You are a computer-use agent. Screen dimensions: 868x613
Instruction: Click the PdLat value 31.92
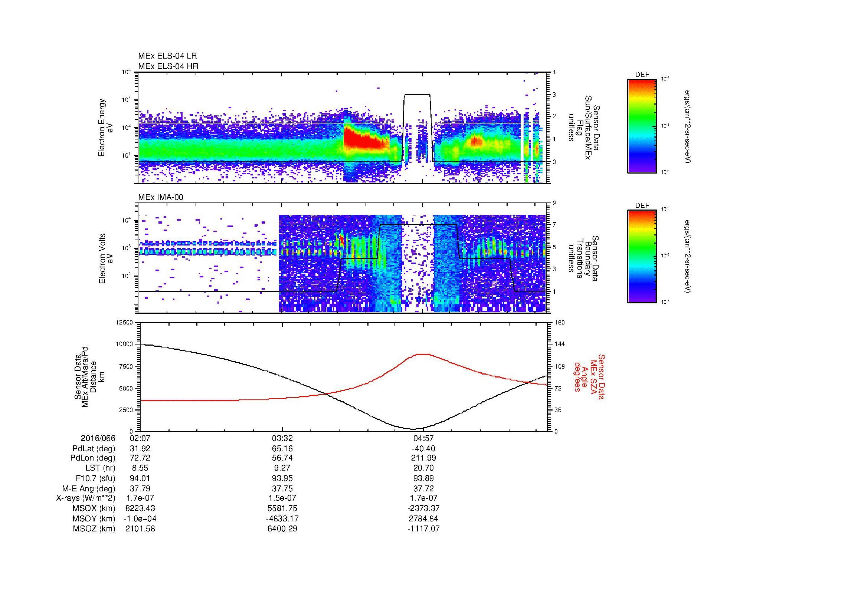point(140,449)
